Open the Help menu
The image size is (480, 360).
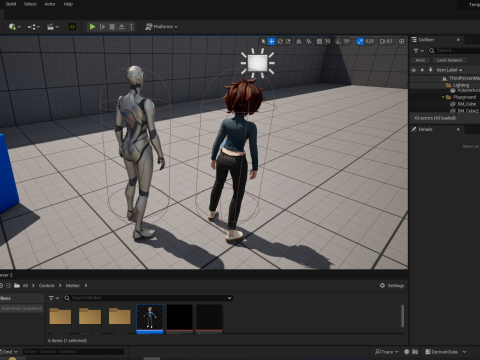pos(68,4)
